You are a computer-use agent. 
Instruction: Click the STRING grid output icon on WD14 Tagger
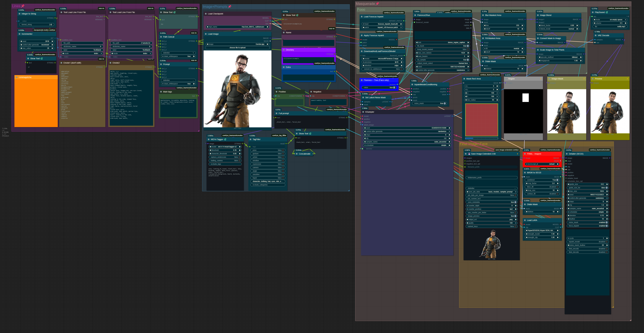click(242, 144)
